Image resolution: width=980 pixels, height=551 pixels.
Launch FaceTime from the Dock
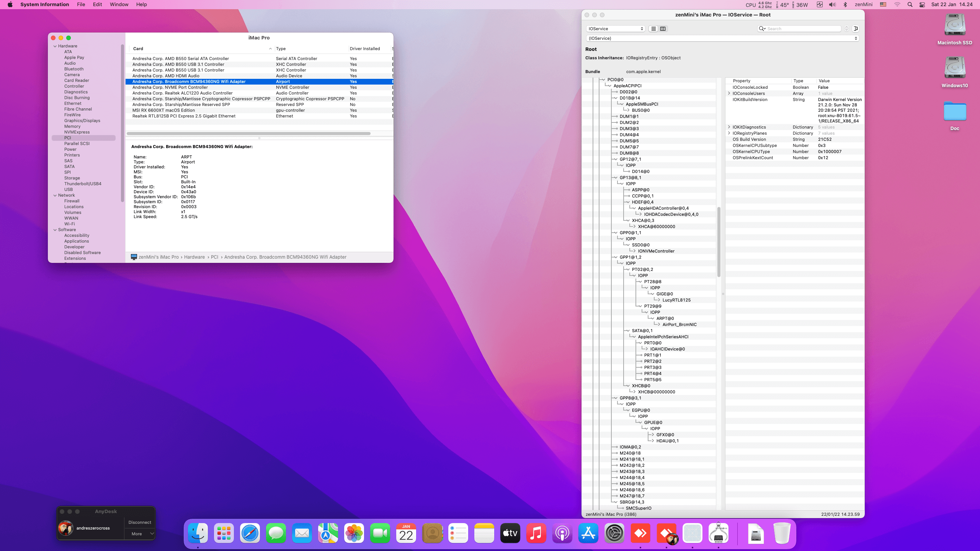tap(380, 533)
